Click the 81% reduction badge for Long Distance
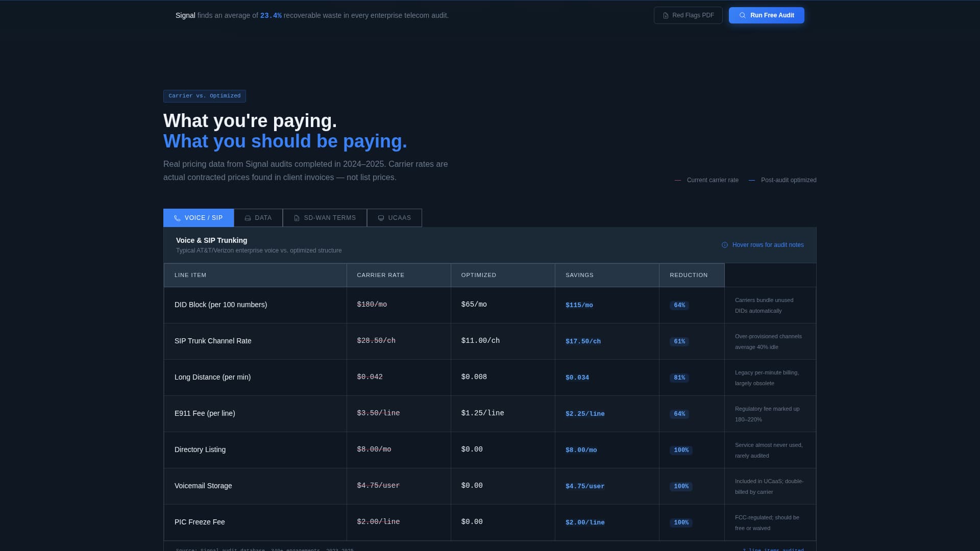The image size is (980, 551). click(679, 378)
